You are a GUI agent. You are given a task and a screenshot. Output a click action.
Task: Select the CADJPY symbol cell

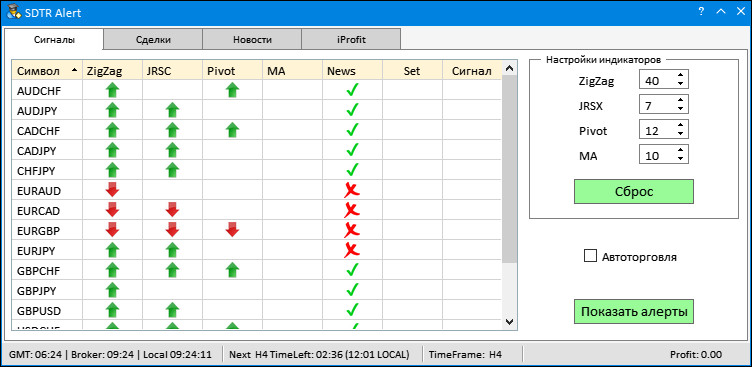[47, 151]
